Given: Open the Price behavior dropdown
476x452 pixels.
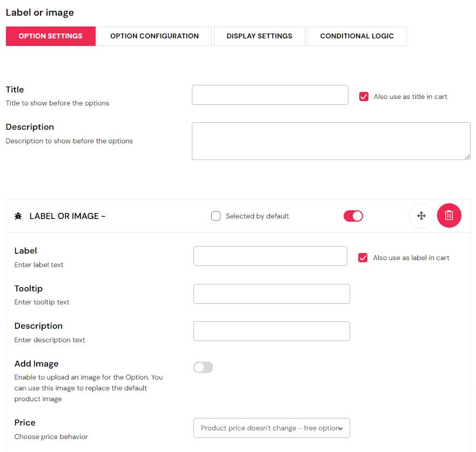Looking at the screenshot, I should click(272, 428).
